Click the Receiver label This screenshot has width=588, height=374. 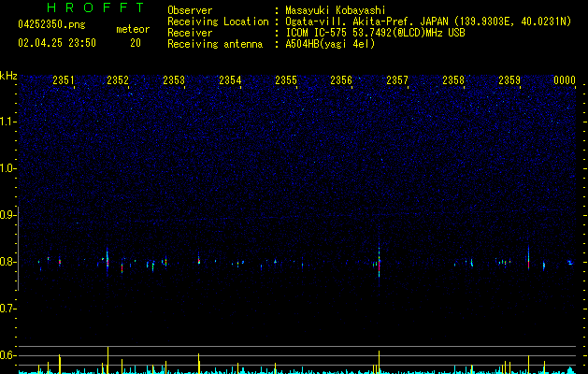tap(190, 33)
